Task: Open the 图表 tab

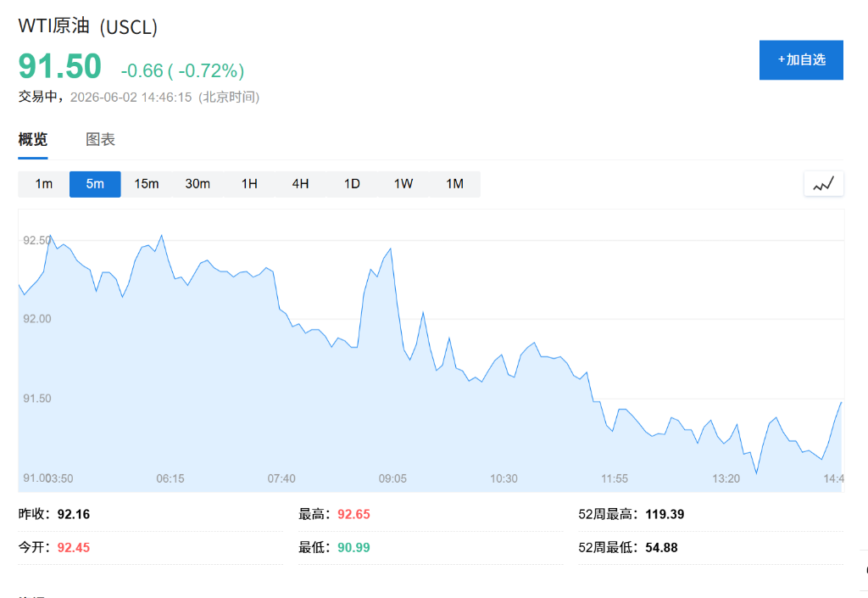Action: click(100, 139)
